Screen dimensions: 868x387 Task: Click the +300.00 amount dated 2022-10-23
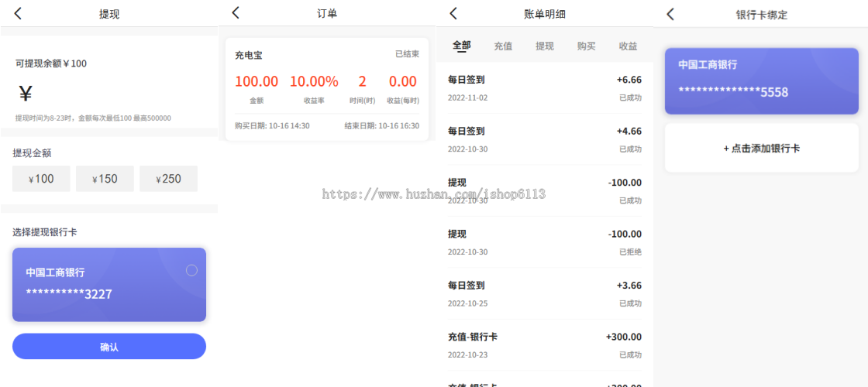624,337
